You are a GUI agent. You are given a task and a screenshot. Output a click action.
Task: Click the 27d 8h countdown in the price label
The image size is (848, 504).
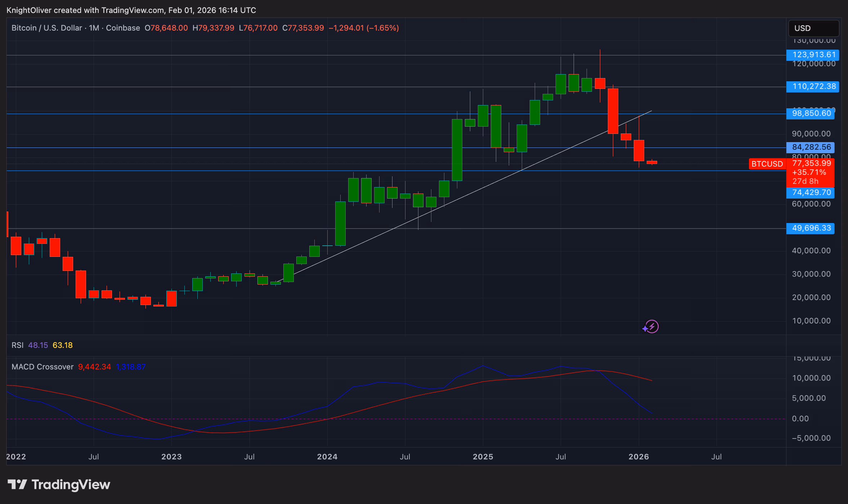805,181
